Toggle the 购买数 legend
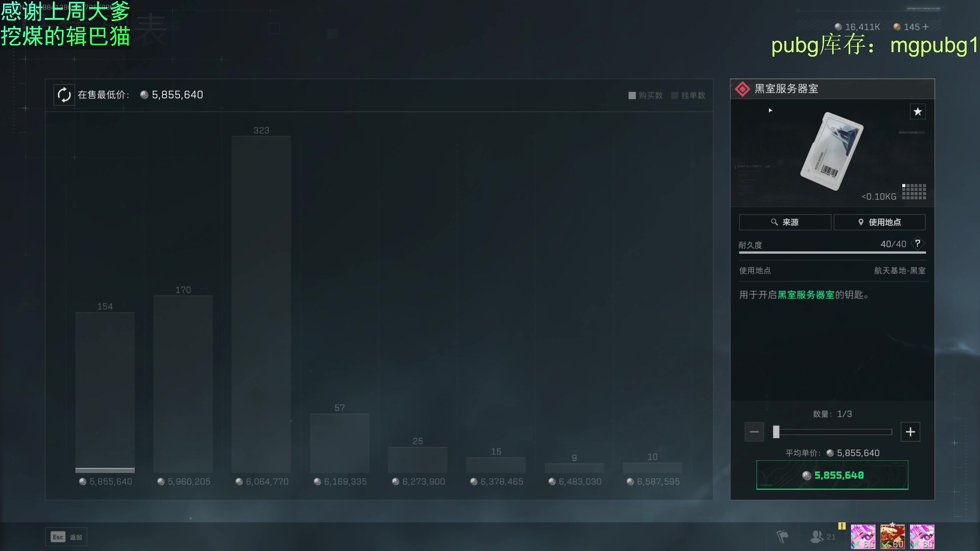Image resolution: width=980 pixels, height=551 pixels. tap(646, 95)
